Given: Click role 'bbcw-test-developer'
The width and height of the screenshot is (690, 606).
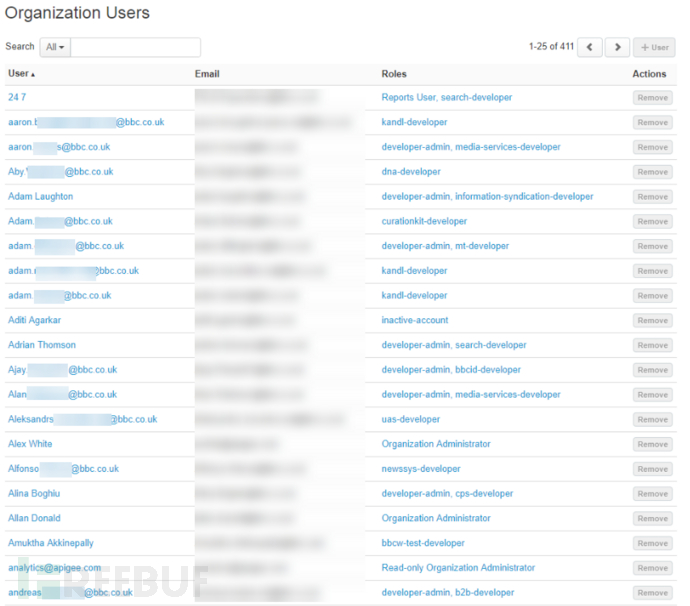Looking at the screenshot, I should tap(423, 543).
